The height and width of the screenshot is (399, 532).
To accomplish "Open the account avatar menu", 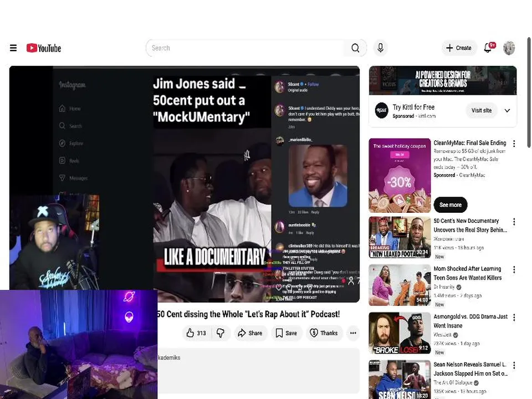I will 509,48.
